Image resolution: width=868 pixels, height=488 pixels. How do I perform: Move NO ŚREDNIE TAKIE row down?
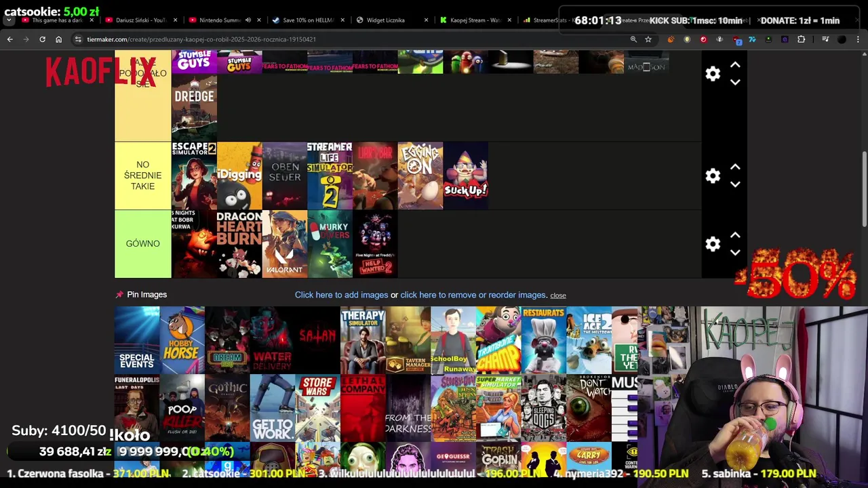(735, 184)
